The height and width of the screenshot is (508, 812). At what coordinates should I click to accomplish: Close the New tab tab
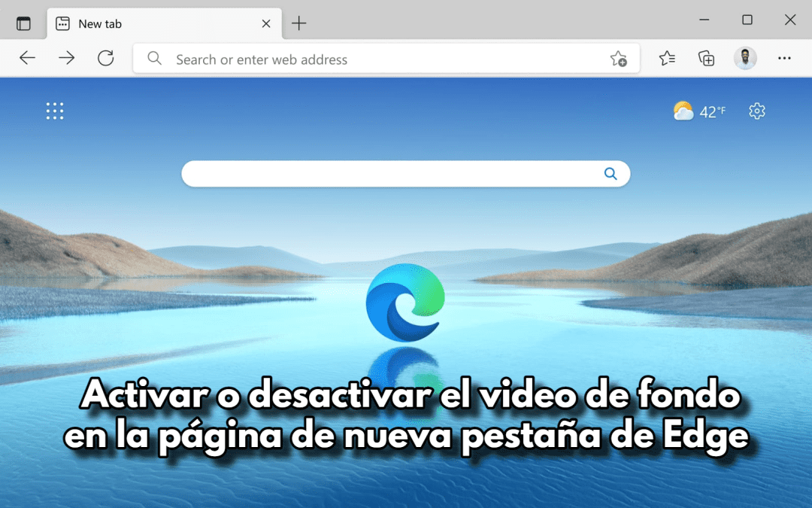click(265, 23)
